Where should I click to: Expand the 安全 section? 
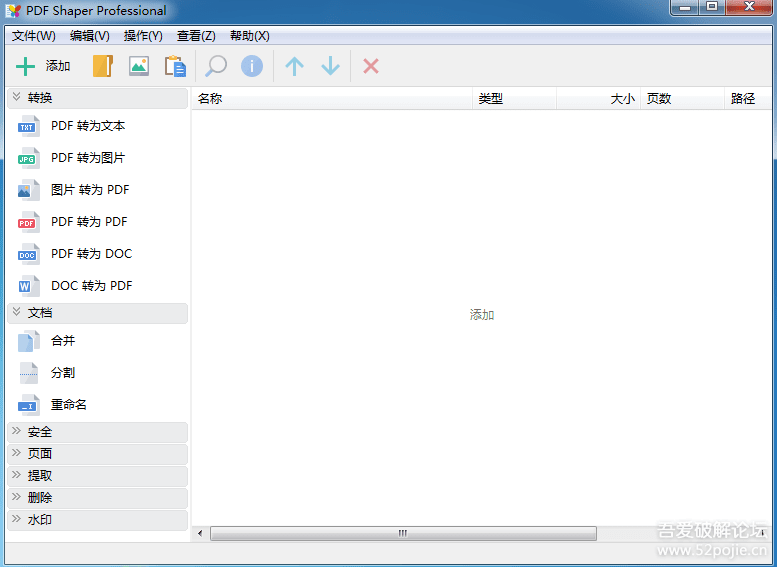[x=98, y=432]
